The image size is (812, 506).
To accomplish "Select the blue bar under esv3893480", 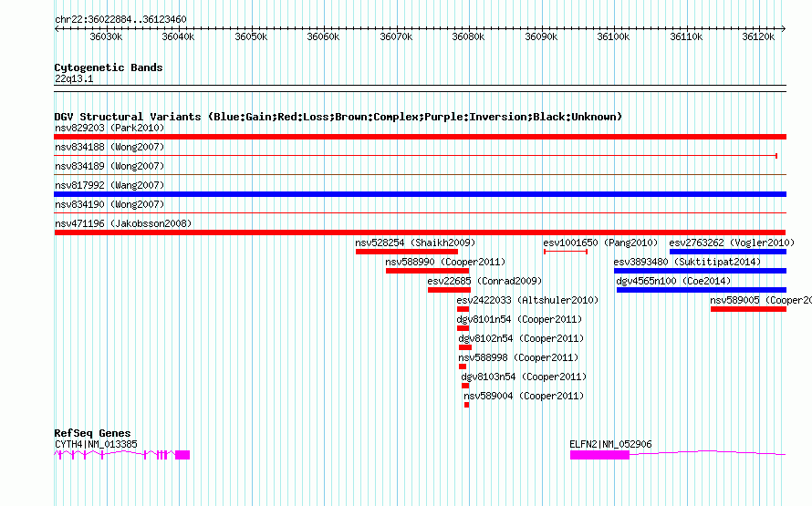I will [700, 271].
